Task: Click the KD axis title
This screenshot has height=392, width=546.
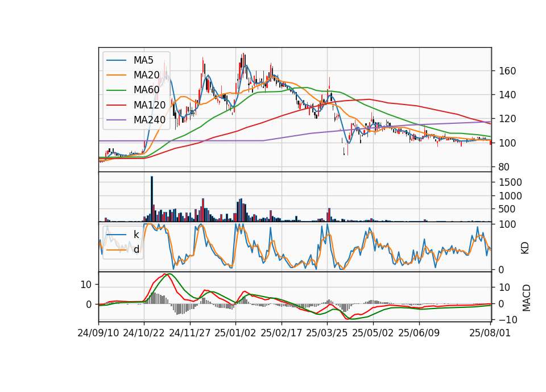Action: [x=525, y=248]
